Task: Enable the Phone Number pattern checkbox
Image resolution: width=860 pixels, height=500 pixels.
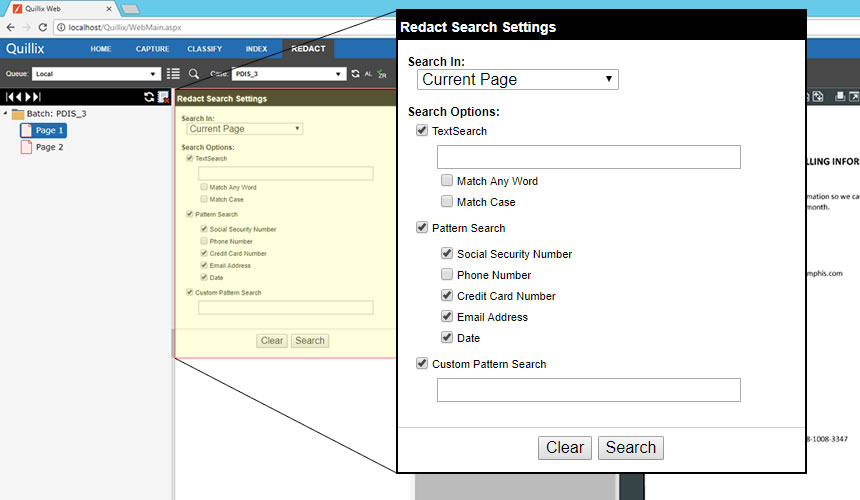Action: [x=447, y=275]
